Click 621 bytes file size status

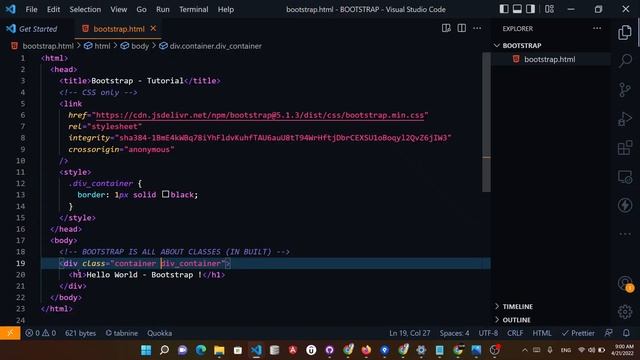coord(80,333)
